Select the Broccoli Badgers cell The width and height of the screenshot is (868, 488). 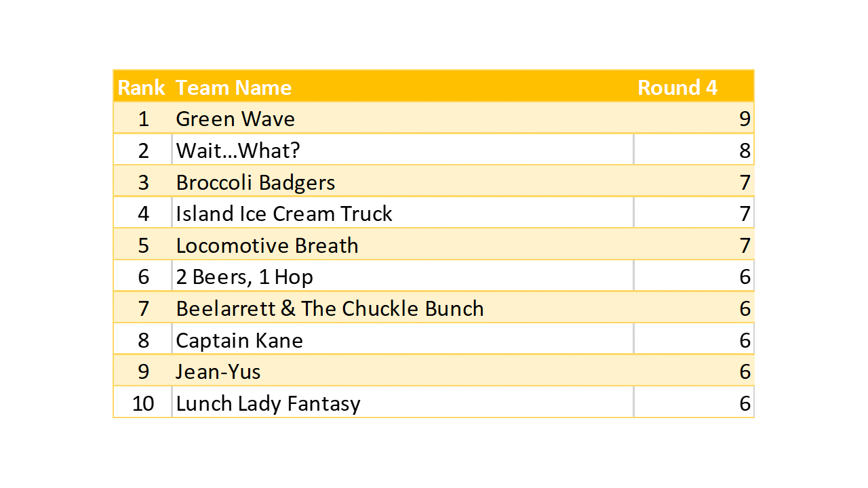click(256, 182)
